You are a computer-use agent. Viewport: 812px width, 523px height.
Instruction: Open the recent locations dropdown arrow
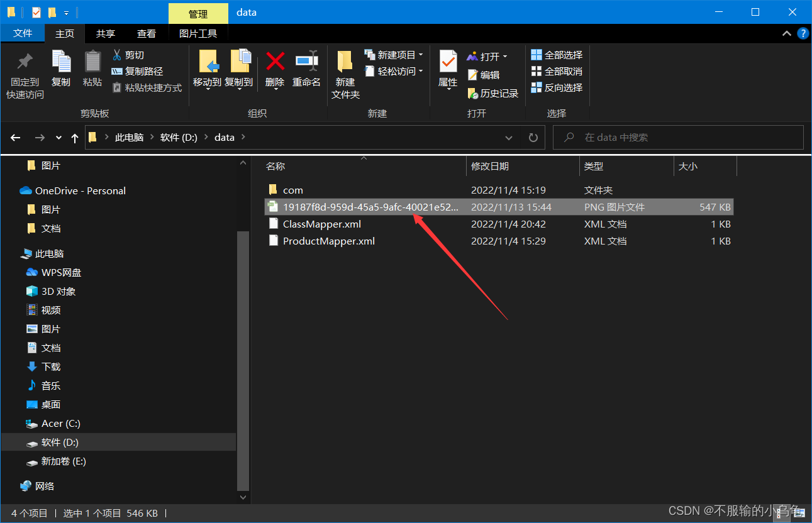pyautogui.click(x=58, y=138)
